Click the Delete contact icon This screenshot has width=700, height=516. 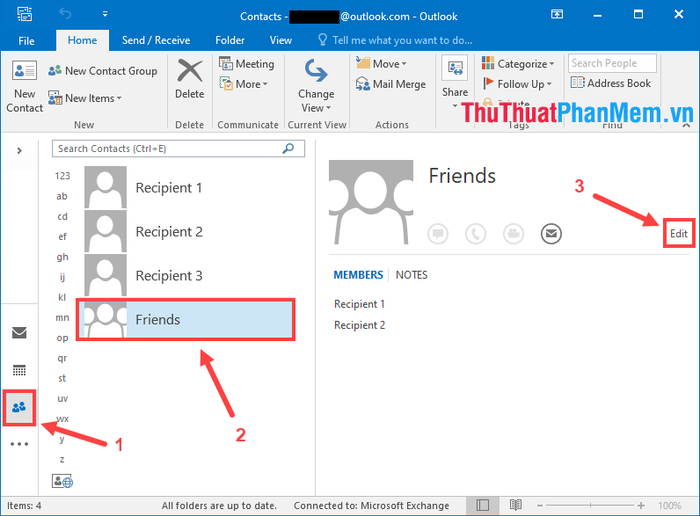click(x=189, y=80)
